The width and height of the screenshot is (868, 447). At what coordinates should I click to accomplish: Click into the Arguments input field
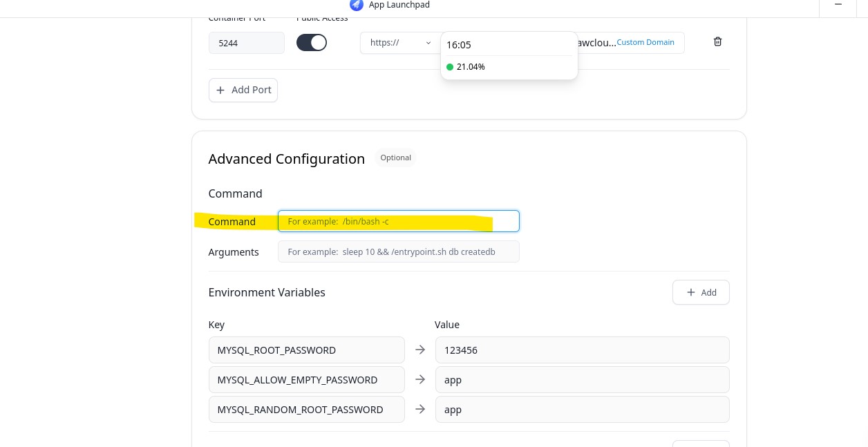click(x=398, y=252)
